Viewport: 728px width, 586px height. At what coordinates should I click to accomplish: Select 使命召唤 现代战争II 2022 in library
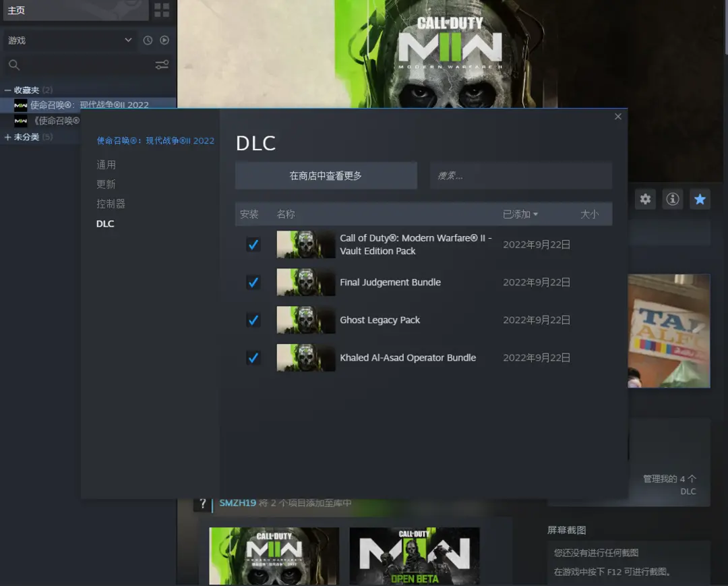[x=88, y=105]
